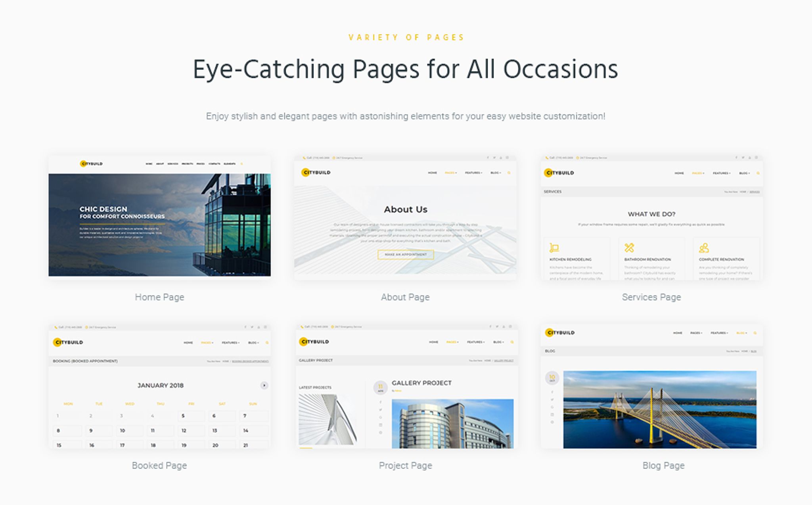This screenshot has width=812, height=505.
Task: Click the 11 date badge beside Gallery Project
Action: pyautogui.click(x=380, y=387)
